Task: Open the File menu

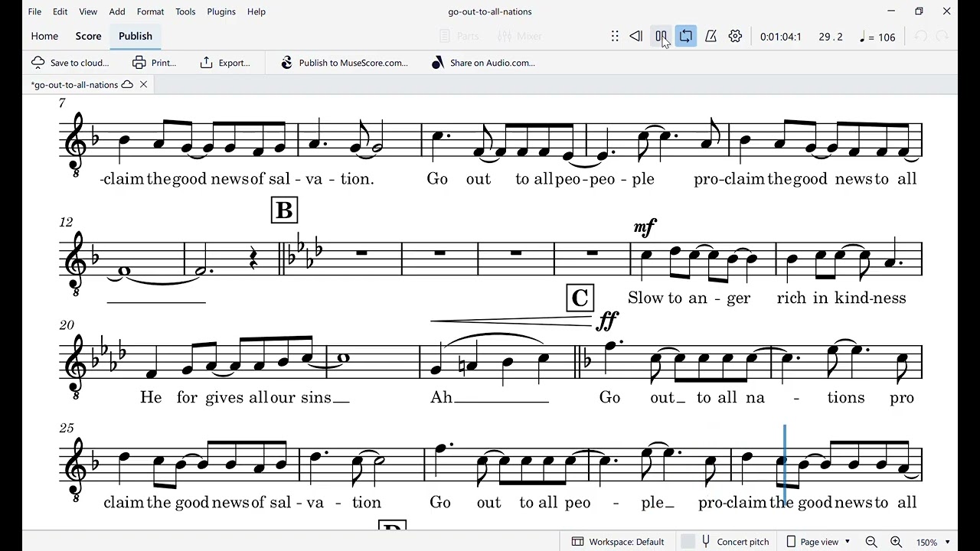Action: (34, 11)
